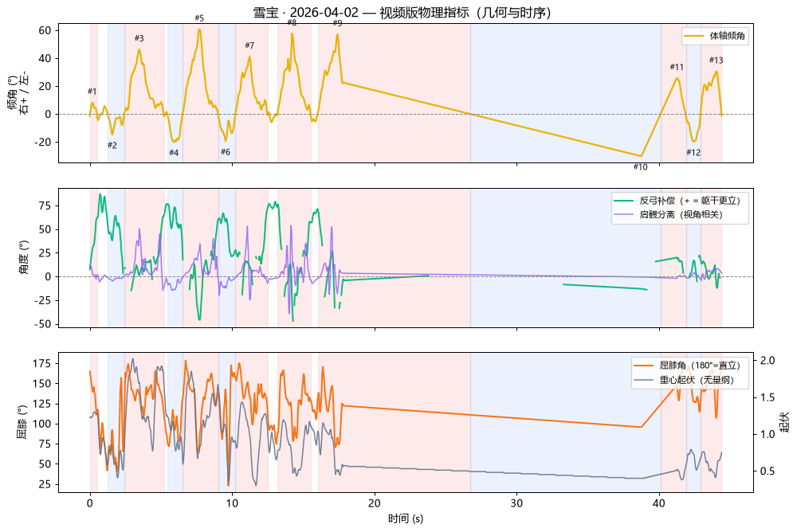This screenshot has width=797, height=532.
Task: Click the orange line sample beside 屈膝角
Action: pos(644,366)
